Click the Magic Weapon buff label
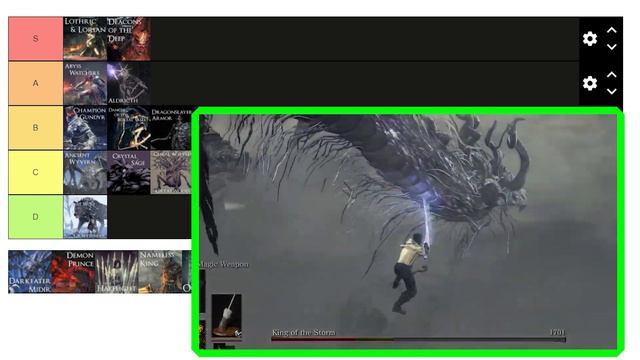This screenshot has width=640, height=360. 224,264
